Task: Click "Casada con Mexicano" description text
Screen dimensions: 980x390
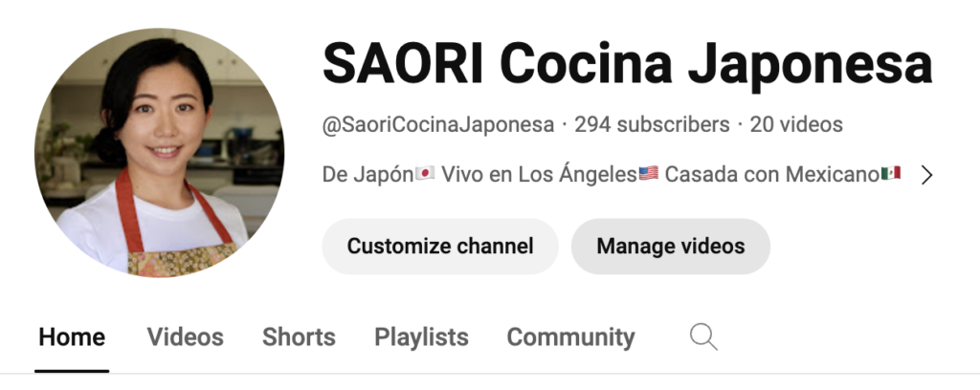Action: coord(772,175)
